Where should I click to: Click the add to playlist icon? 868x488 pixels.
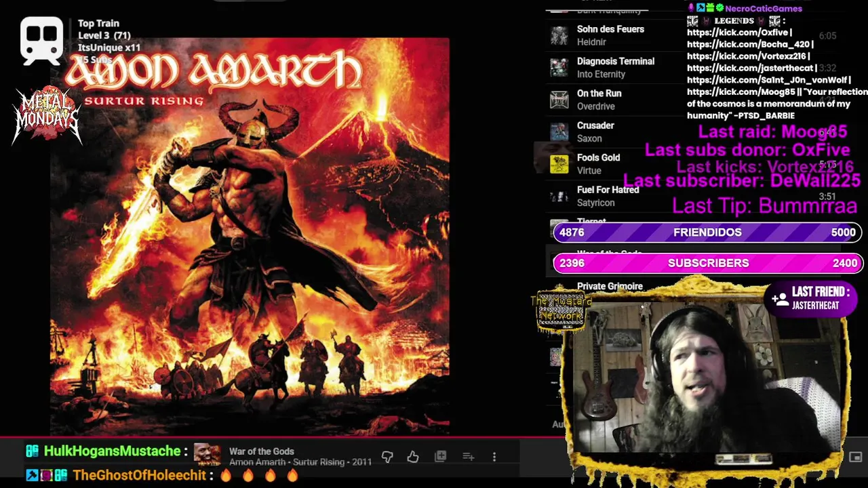[x=468, y=457]
